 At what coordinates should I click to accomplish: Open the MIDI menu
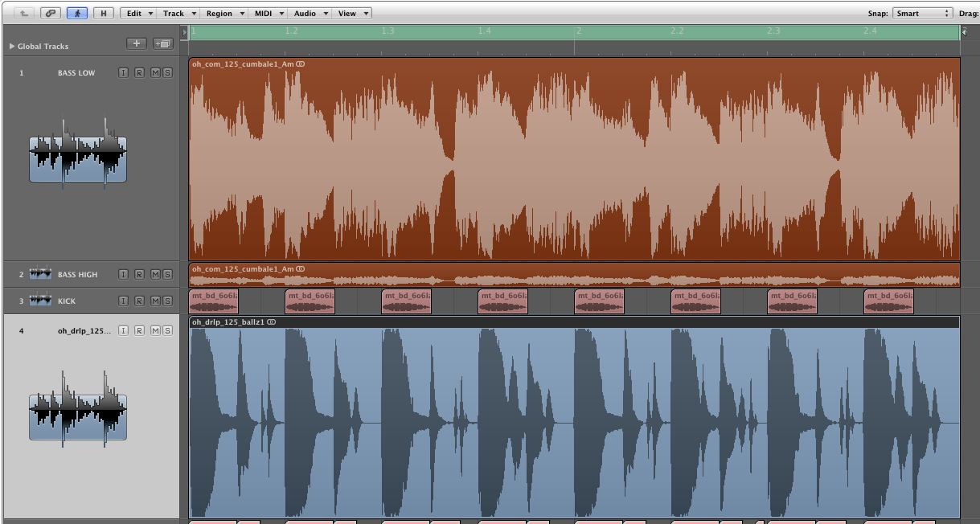(x=269, y=13)
